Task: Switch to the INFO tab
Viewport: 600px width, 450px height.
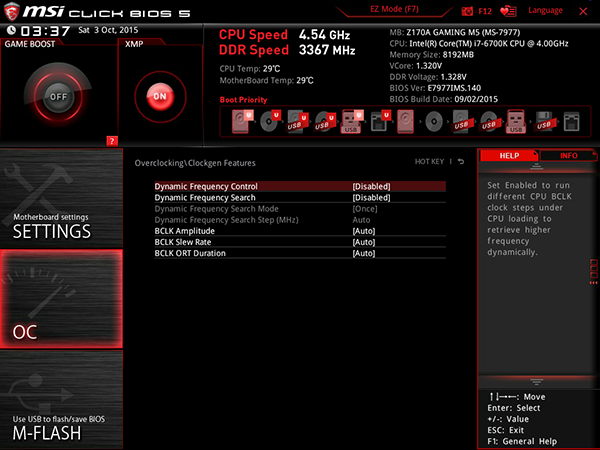Action: (569, 155)
